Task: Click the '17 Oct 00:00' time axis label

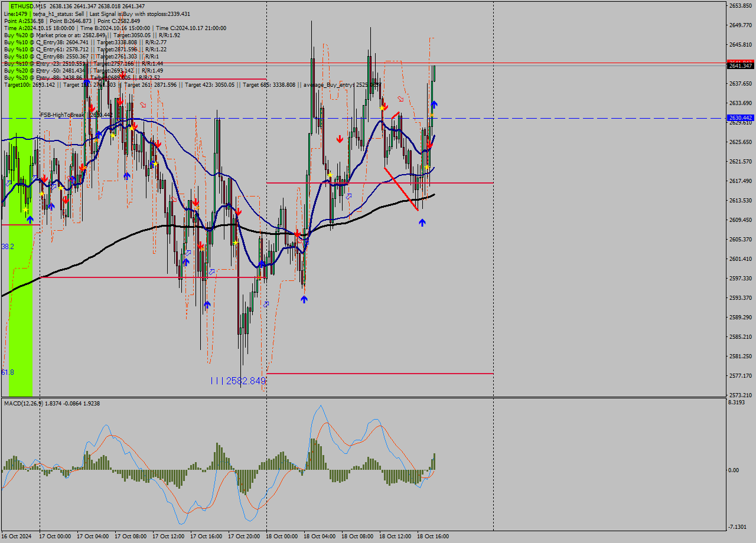Action: tap(55, 537)
